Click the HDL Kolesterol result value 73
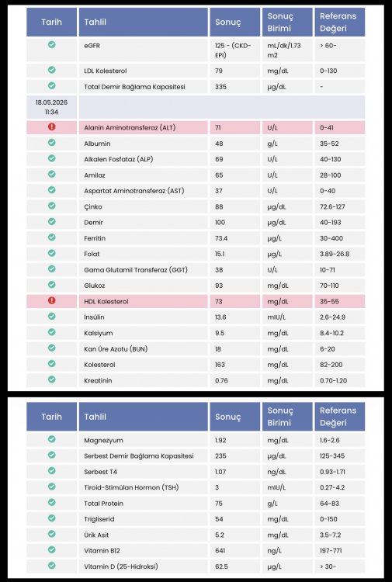 tap(219, 301)
